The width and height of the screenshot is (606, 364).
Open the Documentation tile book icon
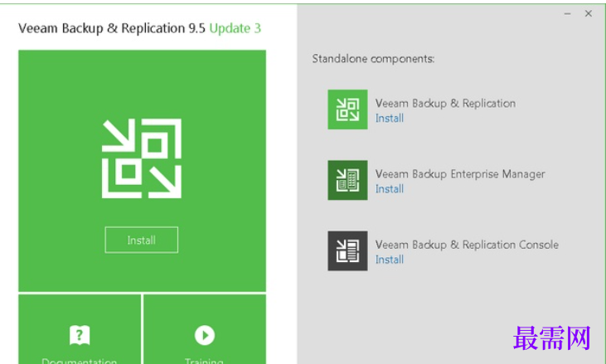[x=80, y=335]
